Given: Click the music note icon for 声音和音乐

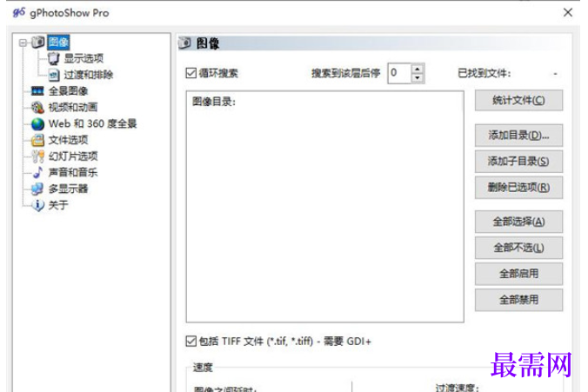Looking at the screenshot, I should pyautogui.click(x=37, y=172).
